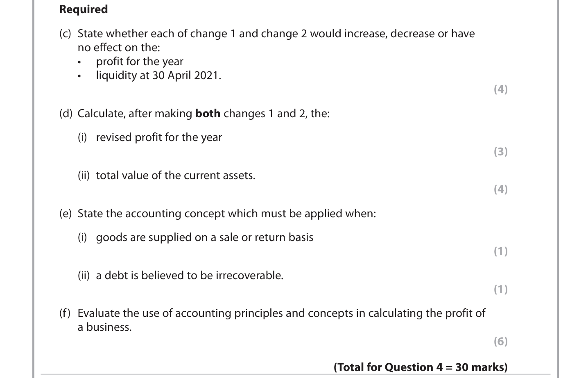This screenshot has height=378, width=588.
Task: Click the (3) marks indicator
Action: tap(500, 152)
